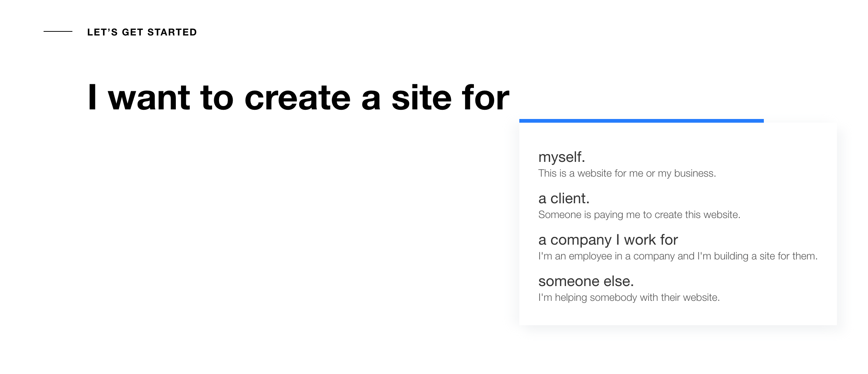Image resolution: width=868 pixels, height=374 pixels.
Task: Select the first answer in the options card
Action: click(562, 157)
